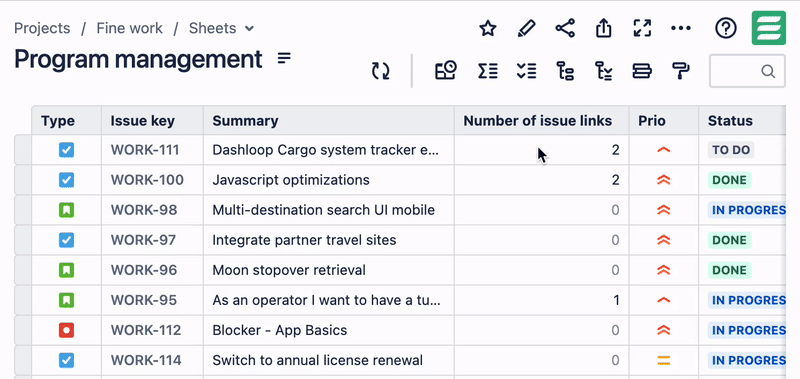Open the paint roller formatting icon
Screen dimensions: 800x379
point(681,71)
